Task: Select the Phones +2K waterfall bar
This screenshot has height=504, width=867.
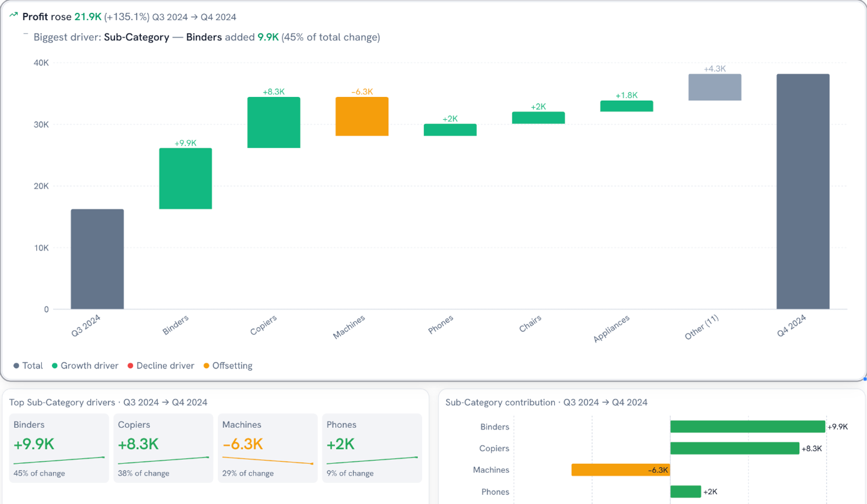Action: 450,130
